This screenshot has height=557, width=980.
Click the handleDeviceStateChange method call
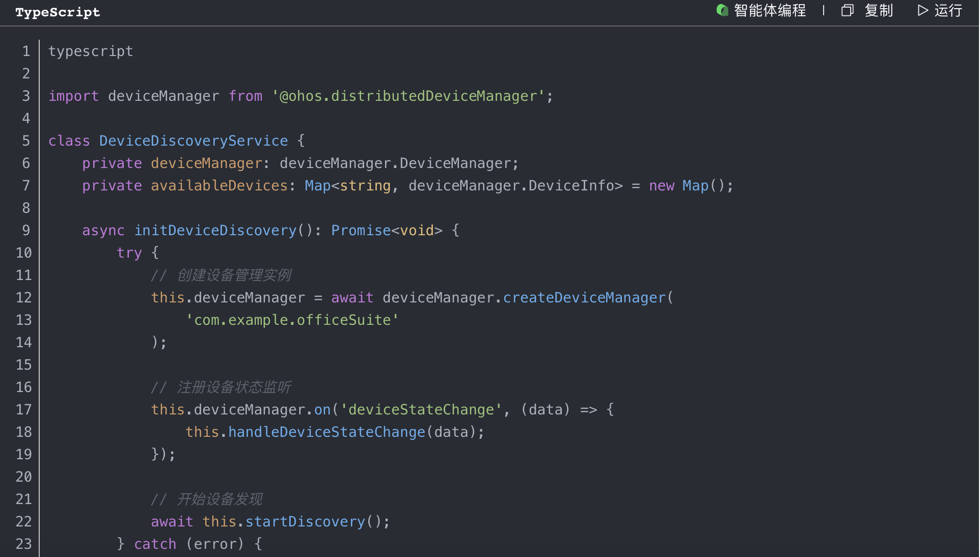click(x=326, y=432)
